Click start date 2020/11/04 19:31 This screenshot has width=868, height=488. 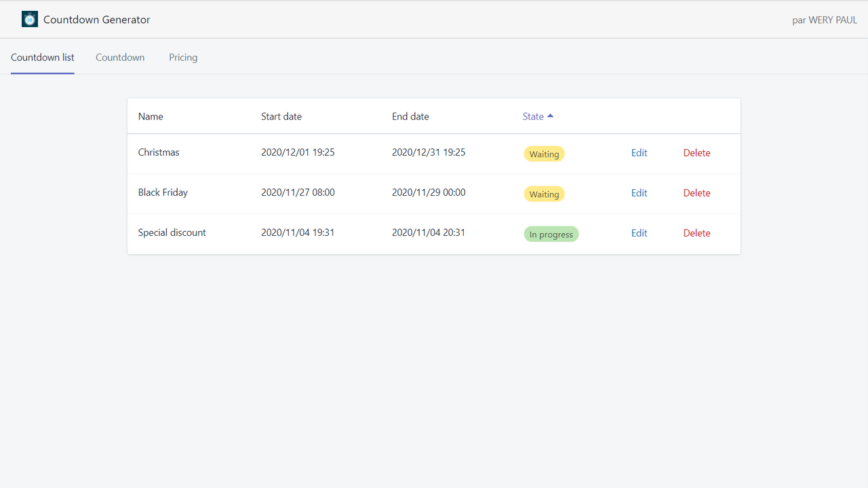298,232
